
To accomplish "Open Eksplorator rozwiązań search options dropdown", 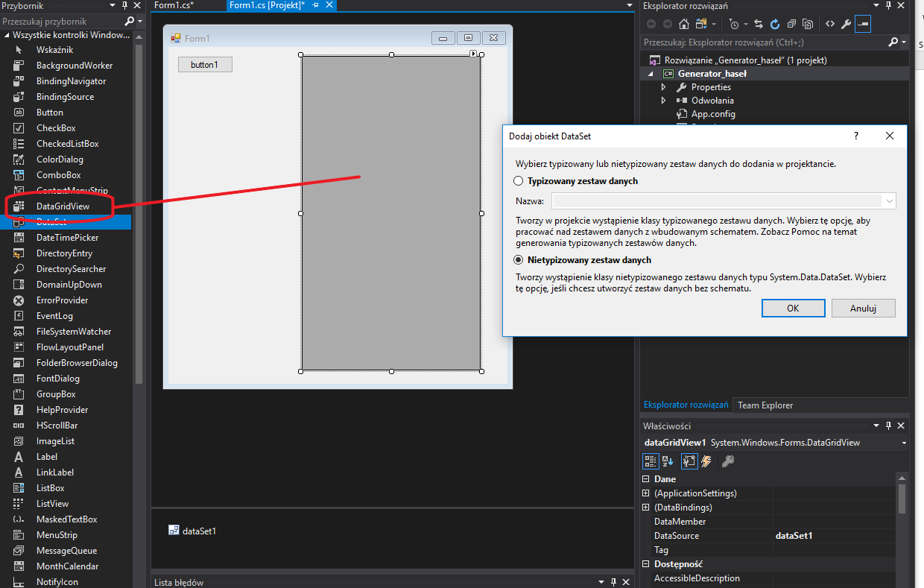I will (903, 42).
